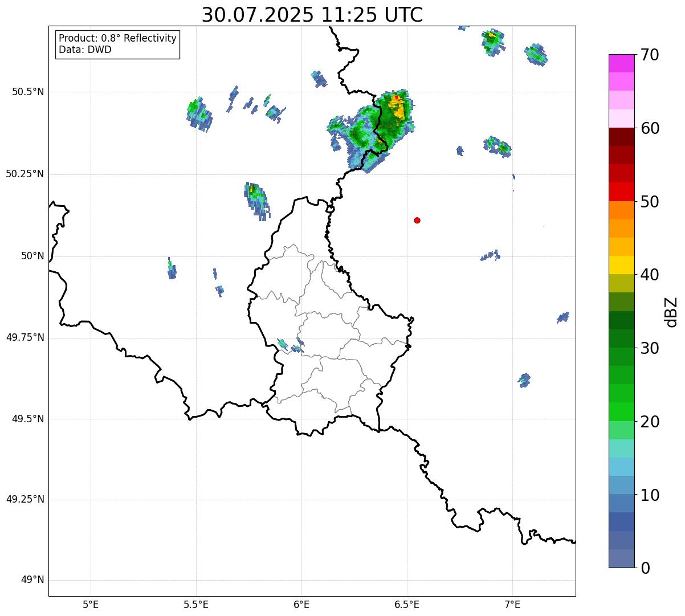Click the red station marker dot

(x=417, y=220)
